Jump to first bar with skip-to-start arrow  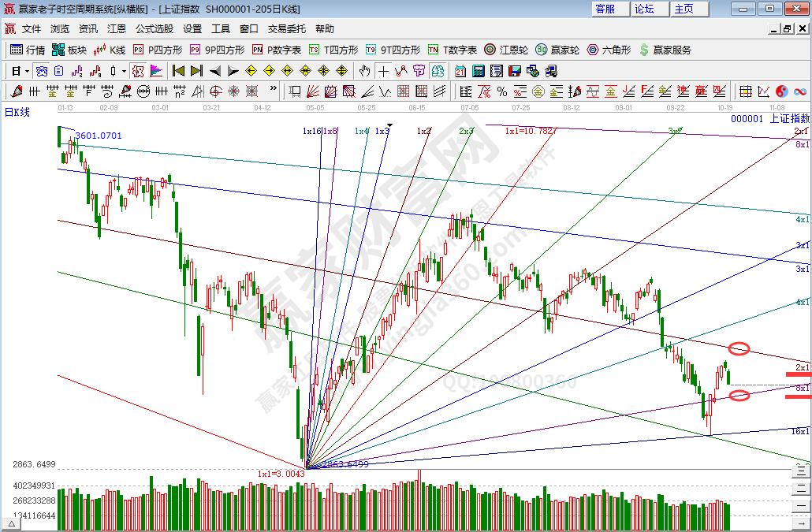click(178, 71)
